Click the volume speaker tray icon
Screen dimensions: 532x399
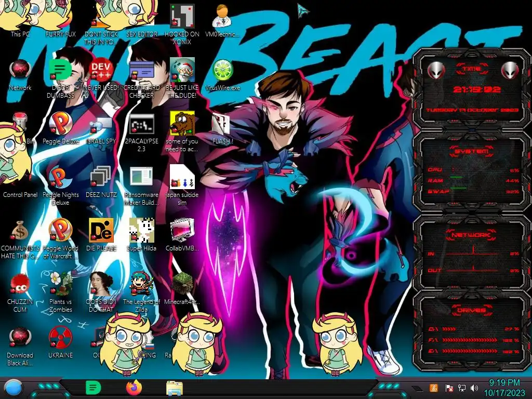[x=474, y=388]
